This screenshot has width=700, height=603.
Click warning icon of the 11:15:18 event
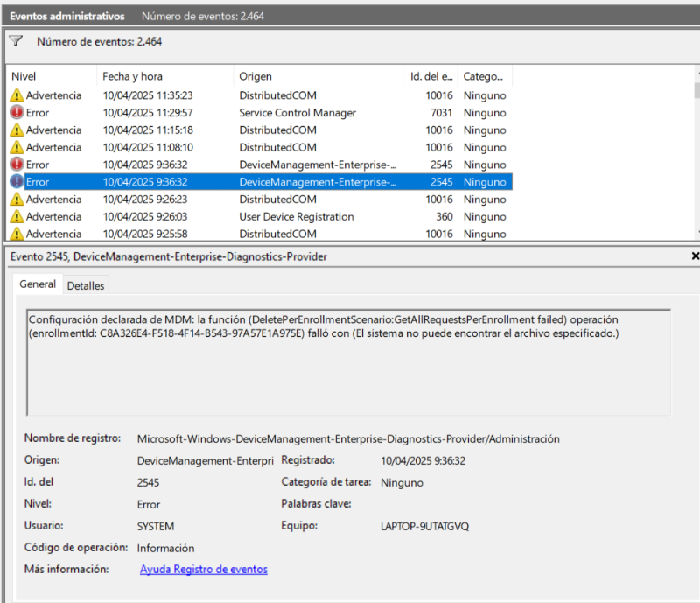pyautogui.click(x=17, y=130)
